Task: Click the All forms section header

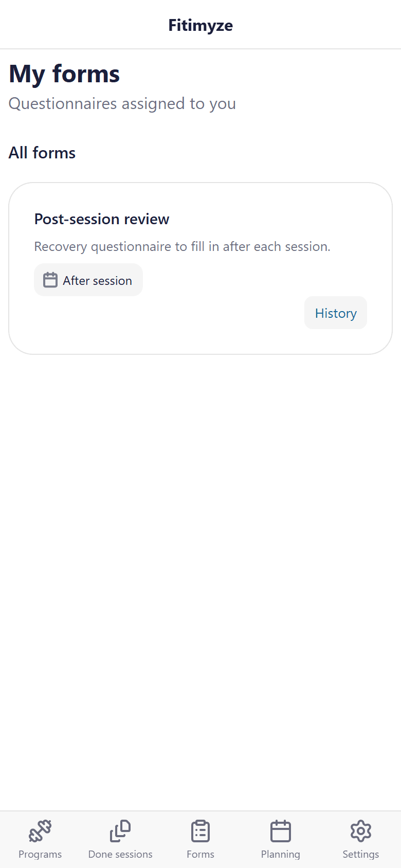Action: pos(42,152)
